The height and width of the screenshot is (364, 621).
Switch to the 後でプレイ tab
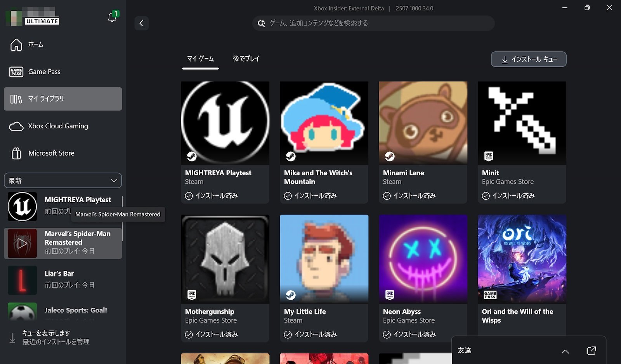(246, 59)
